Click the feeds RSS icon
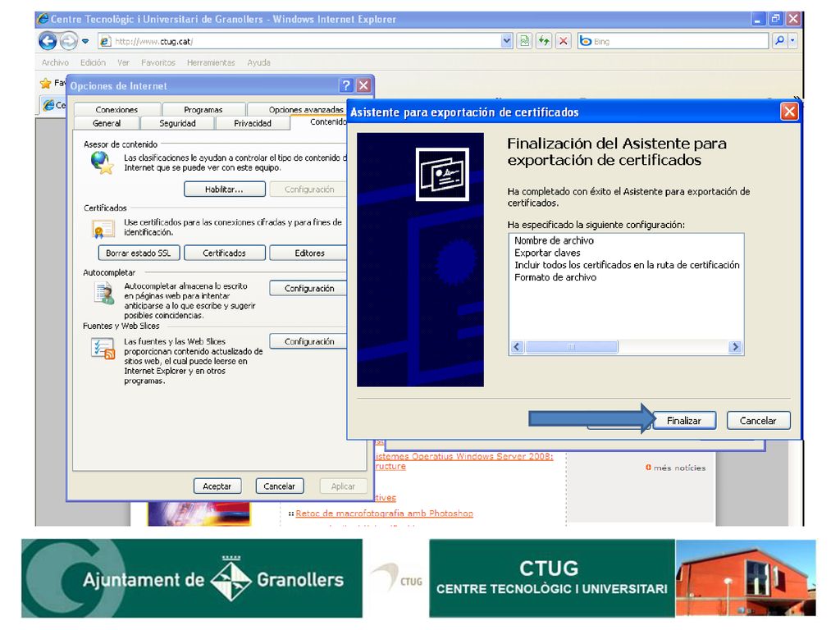 103,349
